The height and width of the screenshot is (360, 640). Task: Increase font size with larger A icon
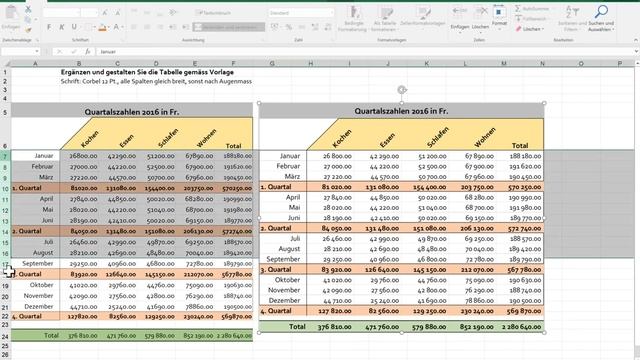coord(105,13)
